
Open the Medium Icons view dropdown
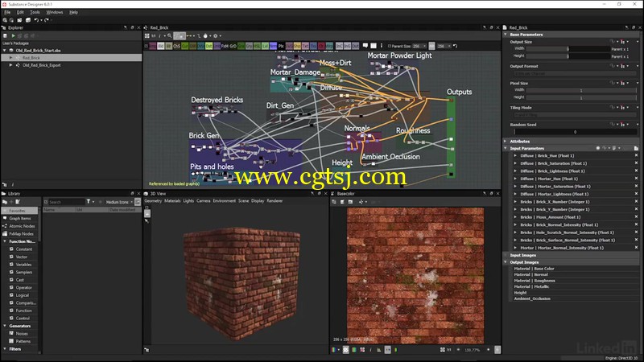118,202
